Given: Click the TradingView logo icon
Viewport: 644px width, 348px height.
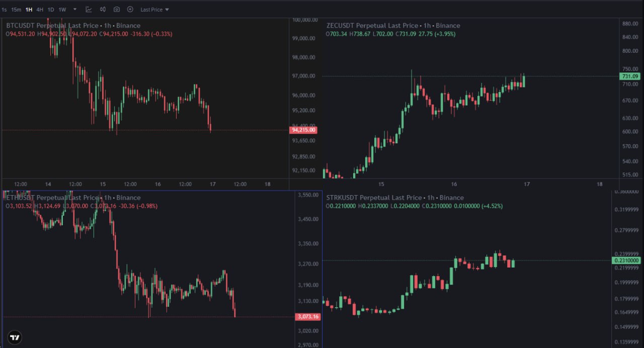Looking at the screenshot, I should (15, 337).
